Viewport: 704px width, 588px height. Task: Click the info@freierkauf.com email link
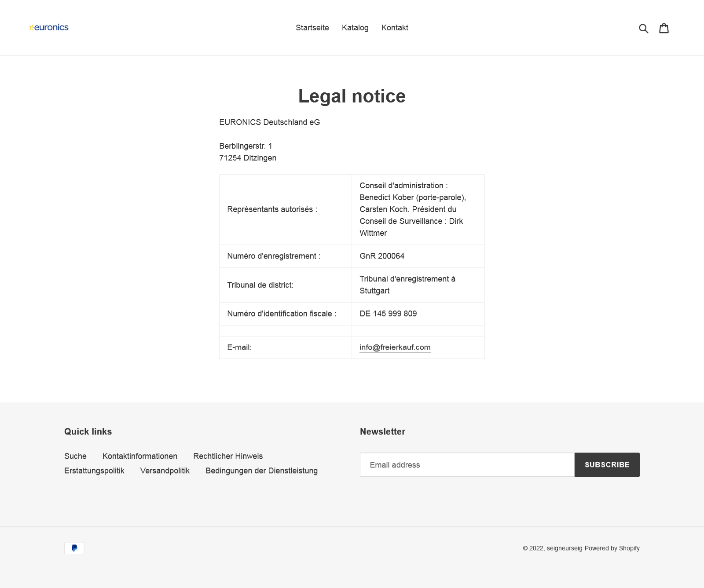(x=395, y=347)
